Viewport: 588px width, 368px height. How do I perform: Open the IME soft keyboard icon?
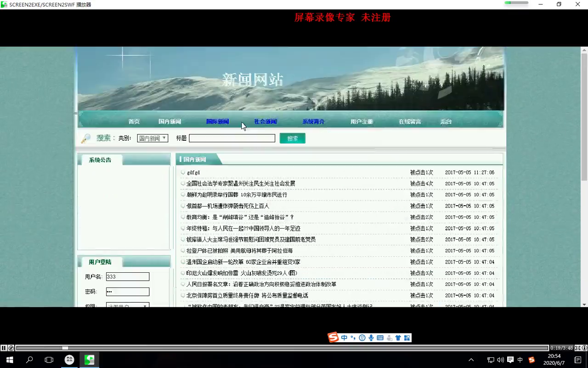pyautogui.click(x=380, y=338)
